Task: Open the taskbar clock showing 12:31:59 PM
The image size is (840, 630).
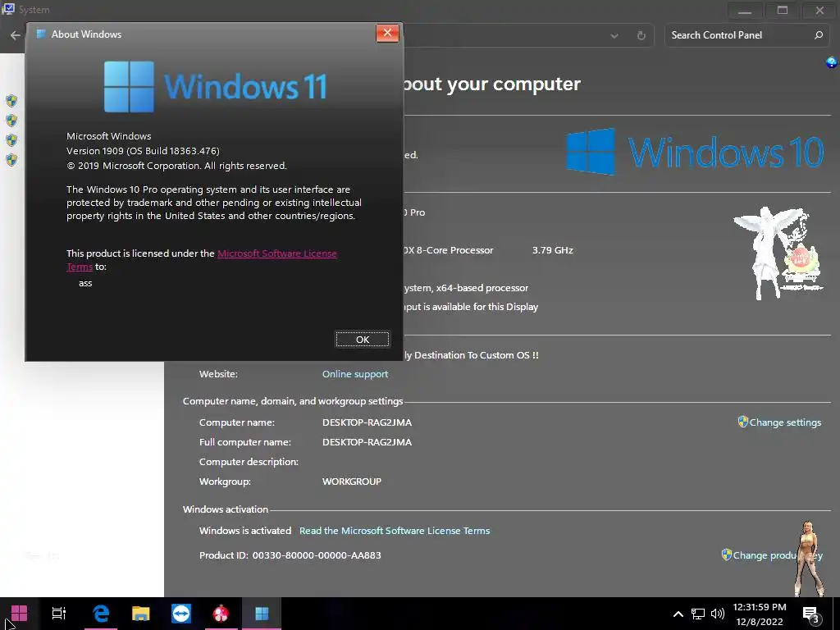Action: point(760,614)
